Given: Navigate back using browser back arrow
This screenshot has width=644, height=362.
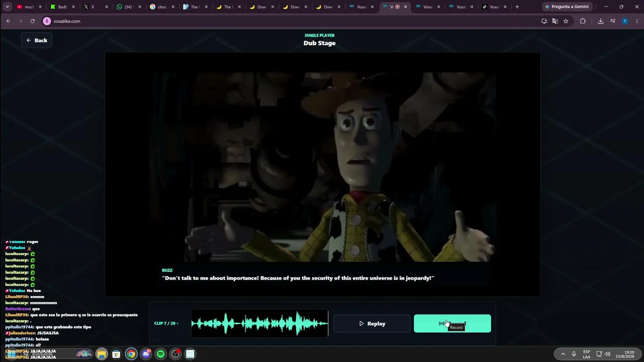Looking at the screenshot, I should 9,21.
